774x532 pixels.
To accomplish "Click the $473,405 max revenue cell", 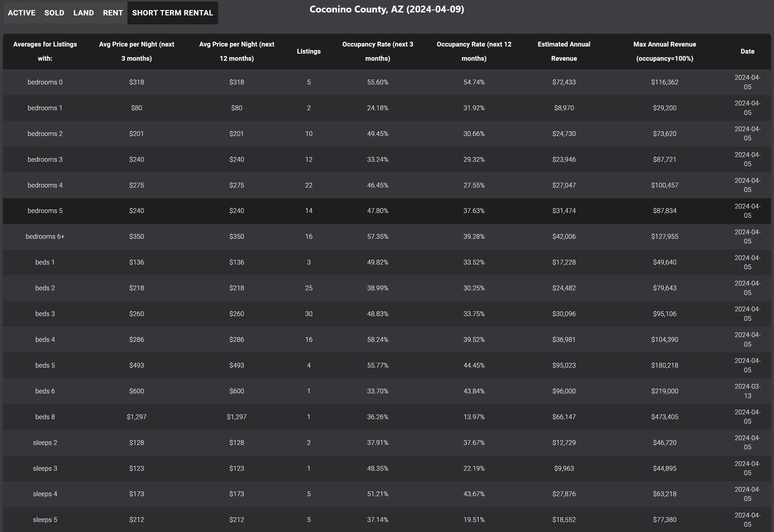I will [x=665, y=417].
